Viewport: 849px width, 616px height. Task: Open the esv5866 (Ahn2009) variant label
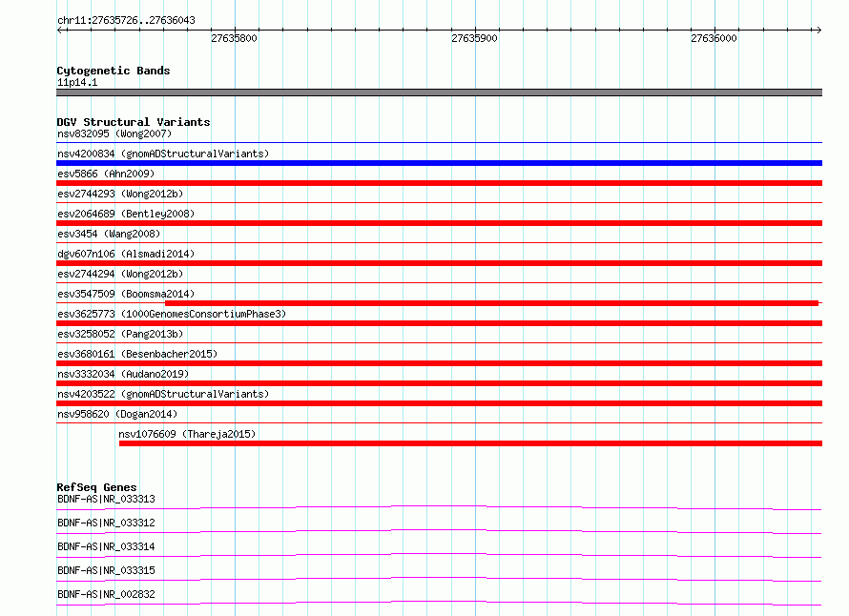tap(106, 174)
